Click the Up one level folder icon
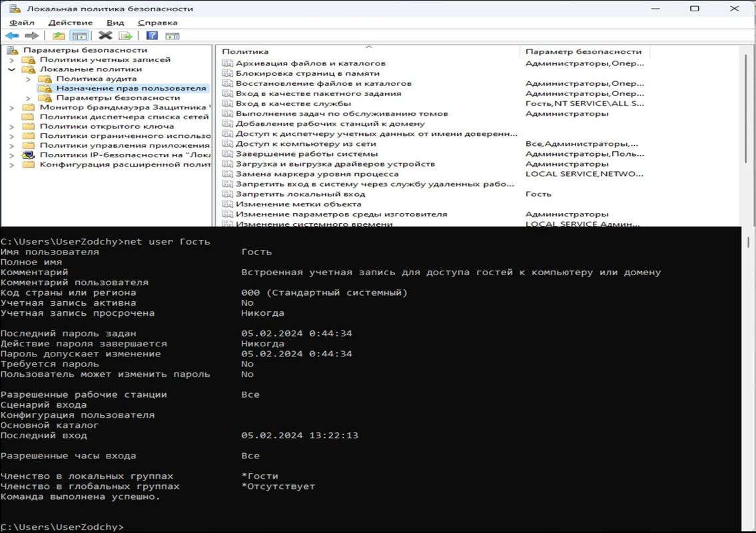 pyautogui.click(x=59, y=36)
